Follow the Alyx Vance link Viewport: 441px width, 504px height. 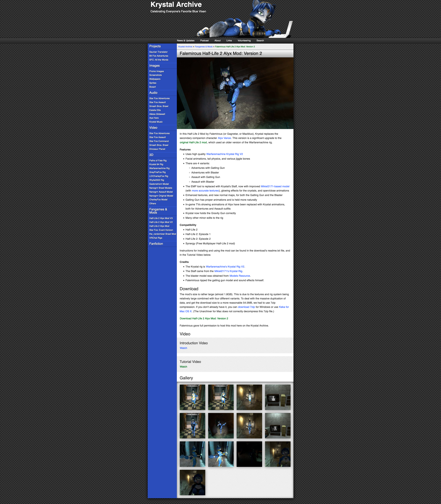click(224, 138)
